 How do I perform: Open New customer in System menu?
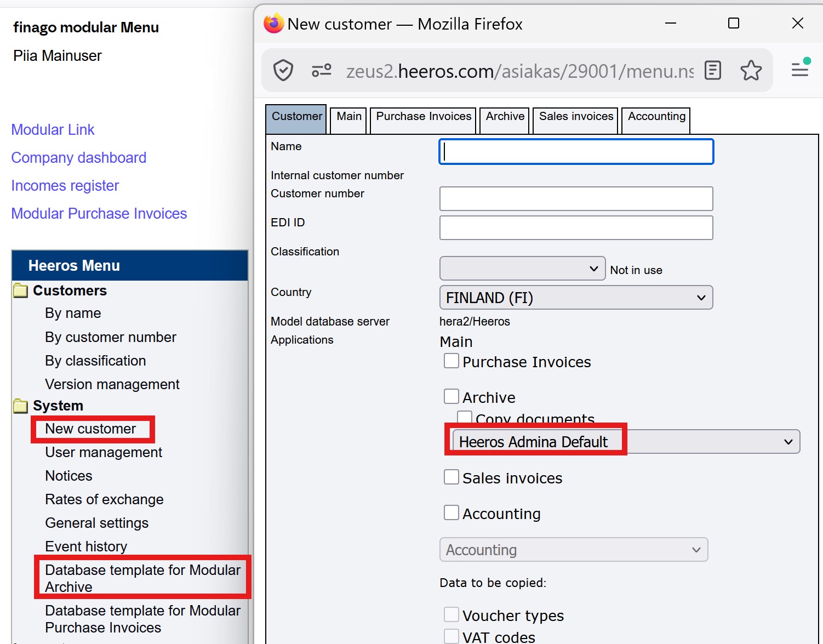pyautogui.click(x=90, y=429)
